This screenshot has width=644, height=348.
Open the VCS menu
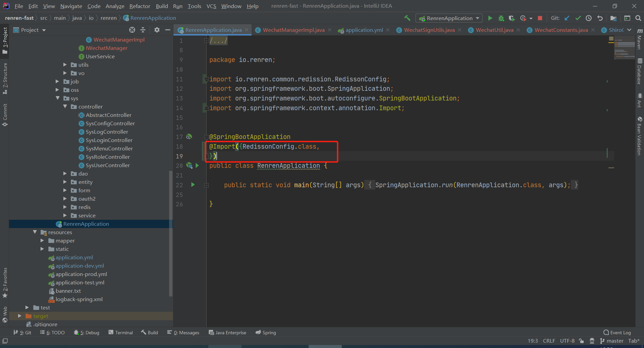211,6
